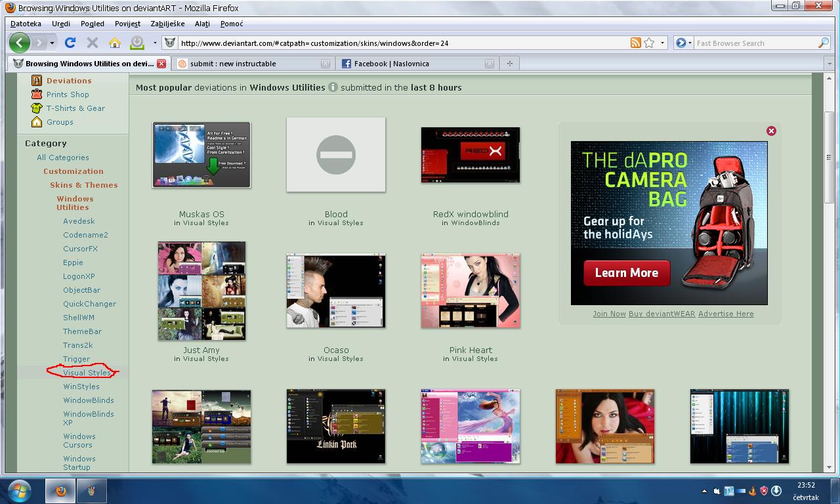Click the Advertise Here link
The image size is (840, 504).
click(726, 314)
